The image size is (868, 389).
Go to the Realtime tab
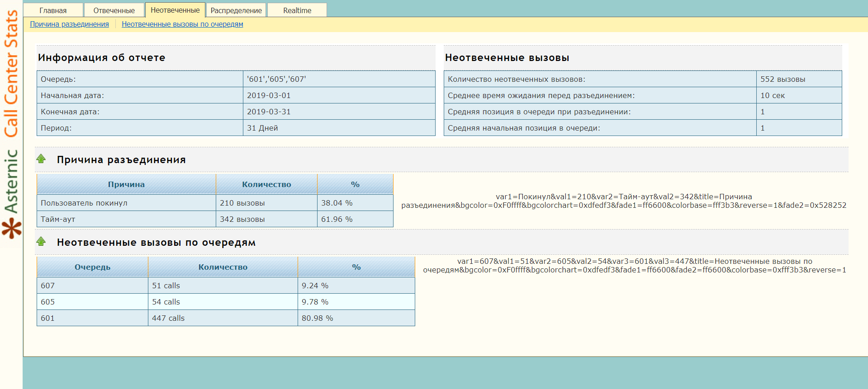pos(297,10)
